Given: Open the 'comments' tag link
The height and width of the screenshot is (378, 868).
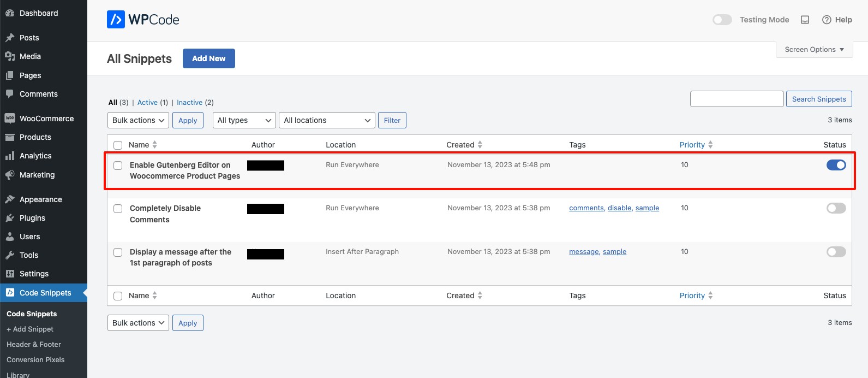Looking at the screenshot, I should pyautogui.click(x=586, y=208).
